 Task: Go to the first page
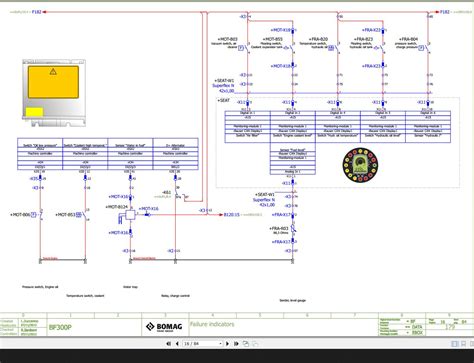[169, 344]
